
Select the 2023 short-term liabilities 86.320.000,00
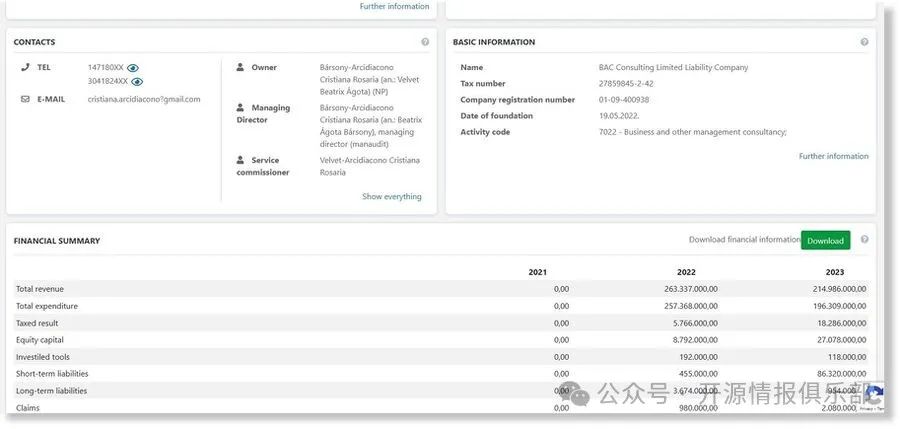point(841,374)
